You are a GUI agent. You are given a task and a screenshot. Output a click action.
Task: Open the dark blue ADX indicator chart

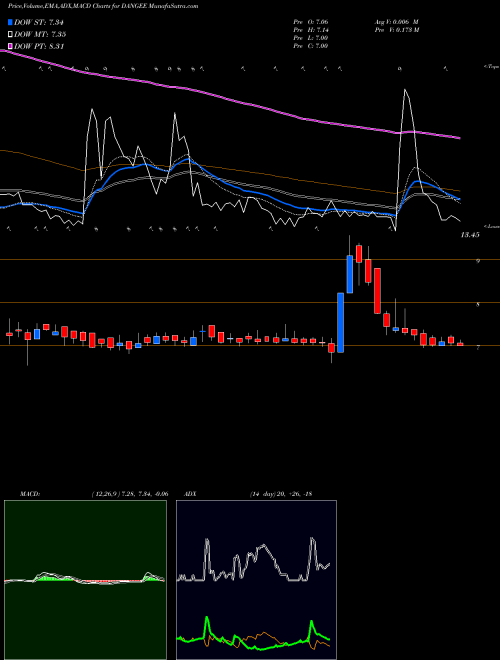tap(256, 580)
